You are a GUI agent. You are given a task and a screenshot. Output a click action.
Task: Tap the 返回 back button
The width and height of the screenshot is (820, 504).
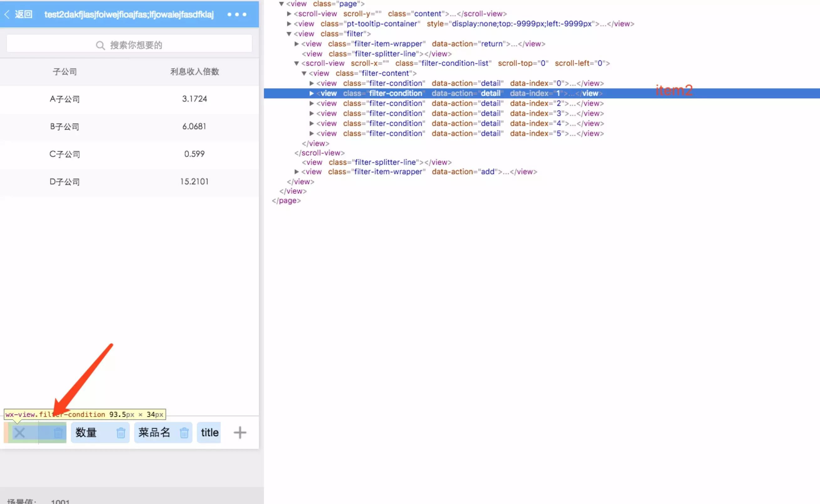pos(23,14)
